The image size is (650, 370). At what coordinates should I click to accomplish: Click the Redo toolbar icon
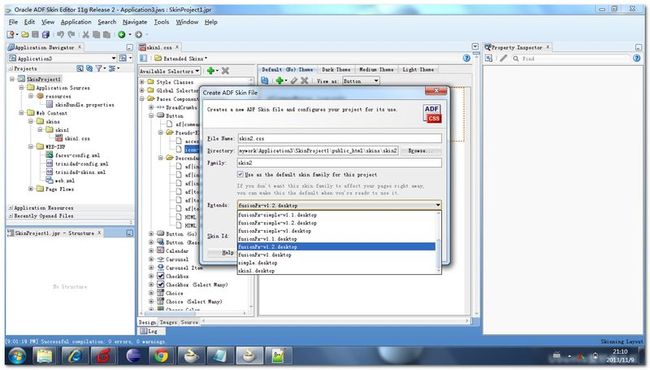pyautogui.click(x=71, y=34)
